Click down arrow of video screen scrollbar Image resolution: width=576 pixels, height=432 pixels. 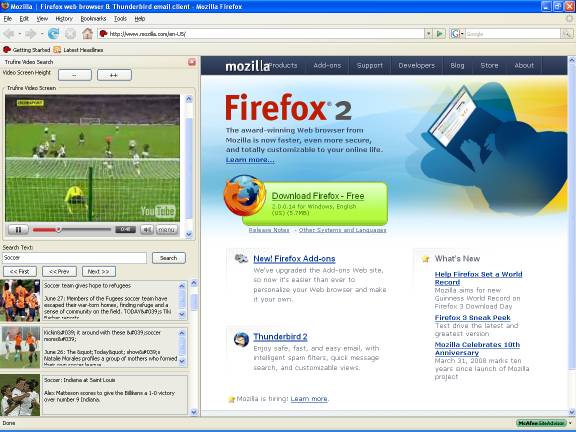189,234
